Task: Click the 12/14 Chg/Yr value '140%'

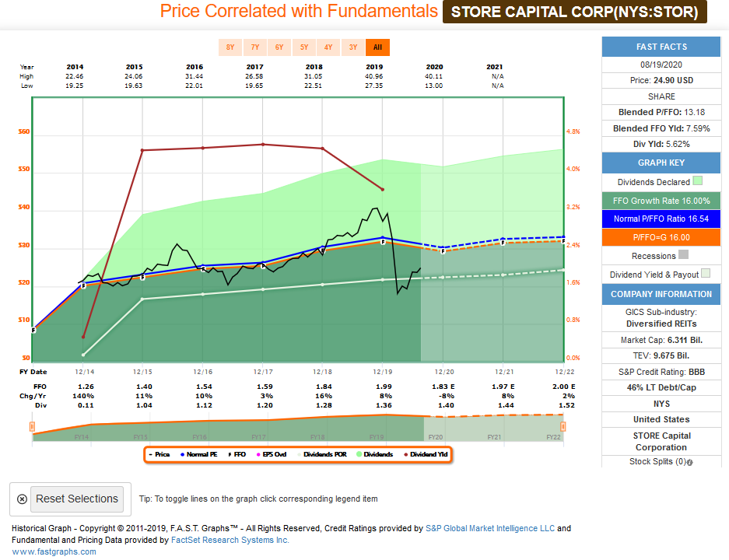Action: 83,396
